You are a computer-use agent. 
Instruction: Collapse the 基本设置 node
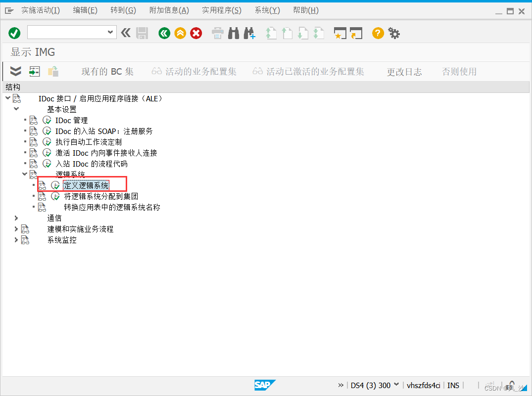point(16,109)
